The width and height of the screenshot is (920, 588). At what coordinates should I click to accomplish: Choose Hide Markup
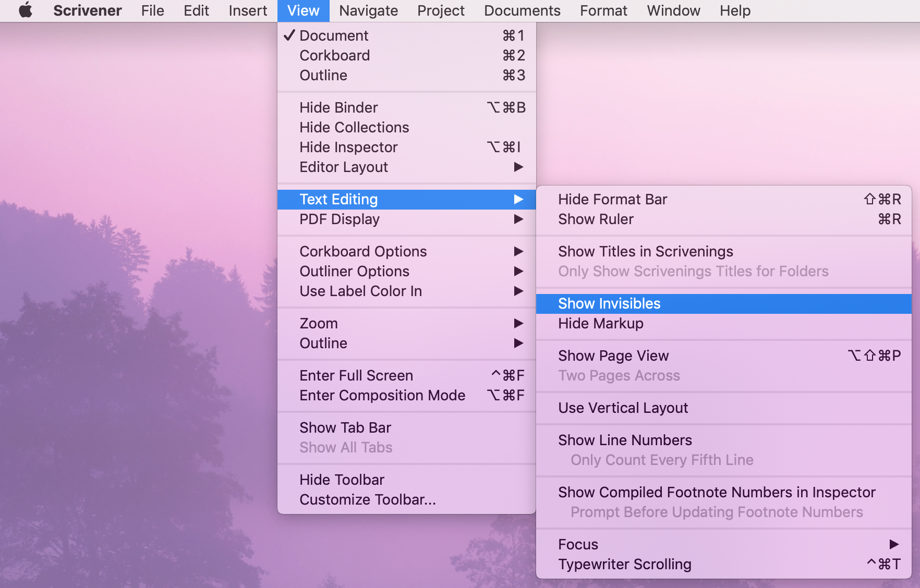click(x=724, y=323)
